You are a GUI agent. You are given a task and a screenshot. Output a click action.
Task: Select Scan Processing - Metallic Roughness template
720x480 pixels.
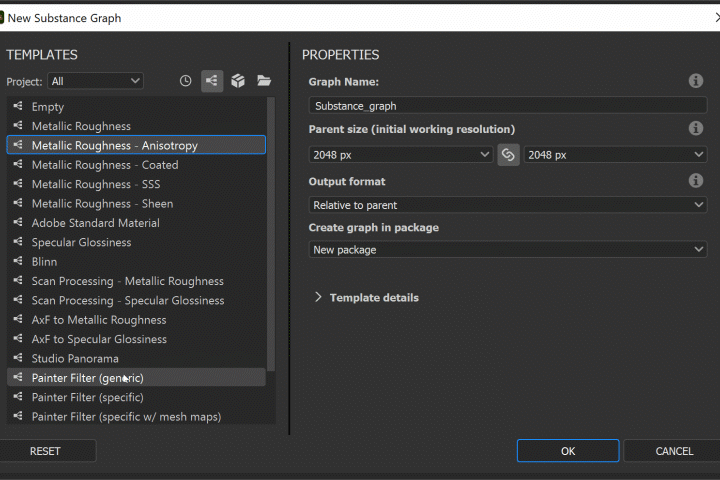[136, 281]
